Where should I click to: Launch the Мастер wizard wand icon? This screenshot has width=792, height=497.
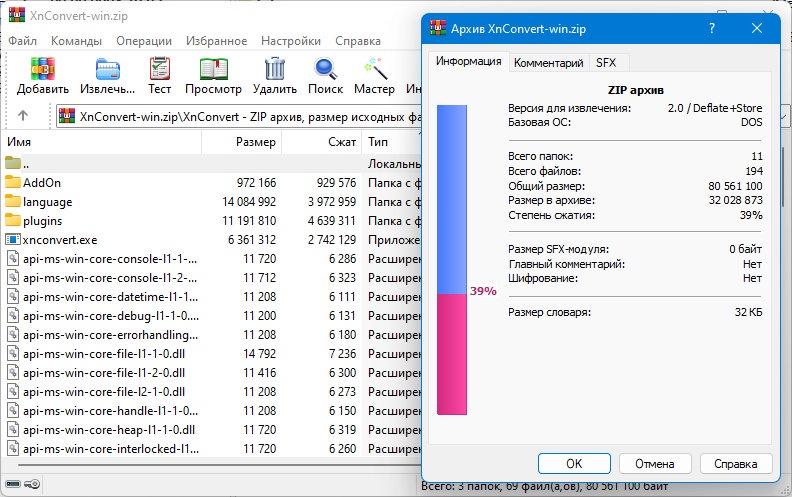pyautogui.click(x=375, y=69)
